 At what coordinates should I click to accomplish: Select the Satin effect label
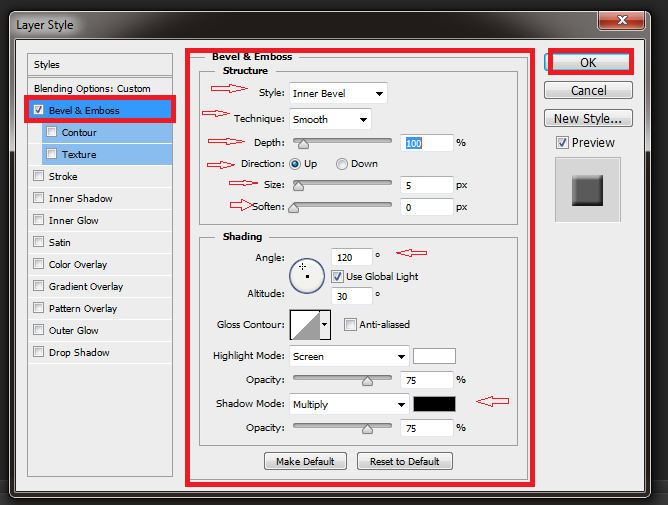[x=59, y=242]
